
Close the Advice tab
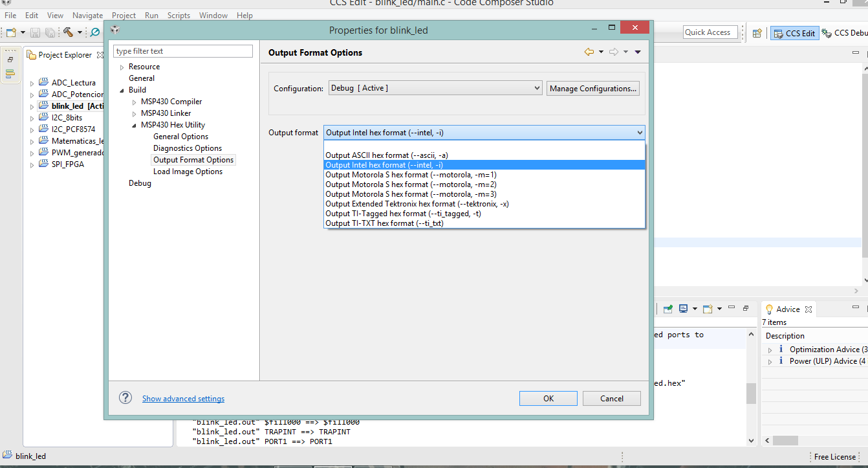tap(808, 309)
